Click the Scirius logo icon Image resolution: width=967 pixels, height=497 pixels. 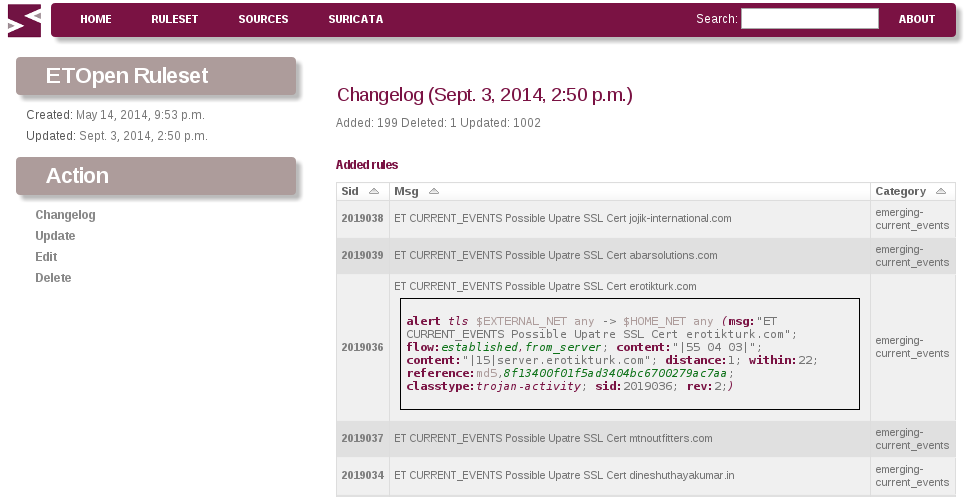coord(25,21)
